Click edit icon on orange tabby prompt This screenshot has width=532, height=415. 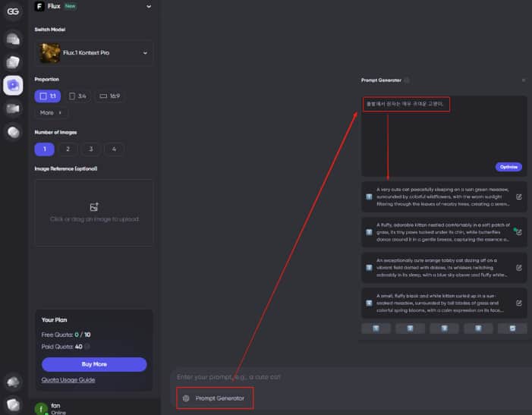519,268
